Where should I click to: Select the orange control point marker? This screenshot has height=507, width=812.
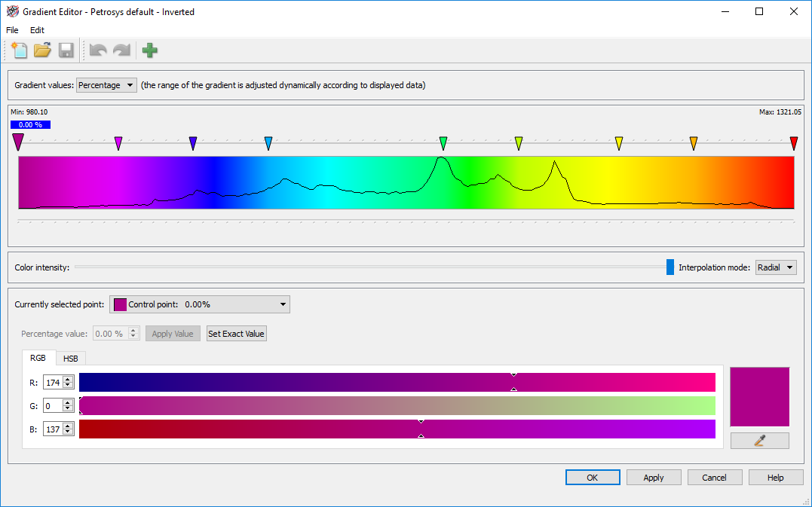(x=694, y=142)
